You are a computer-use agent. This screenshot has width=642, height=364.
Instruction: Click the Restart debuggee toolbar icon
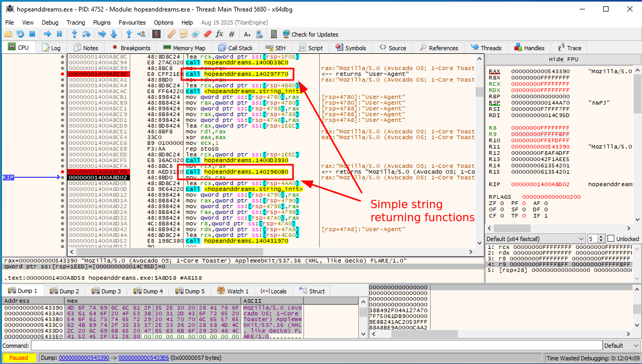[x=20, y=34]
